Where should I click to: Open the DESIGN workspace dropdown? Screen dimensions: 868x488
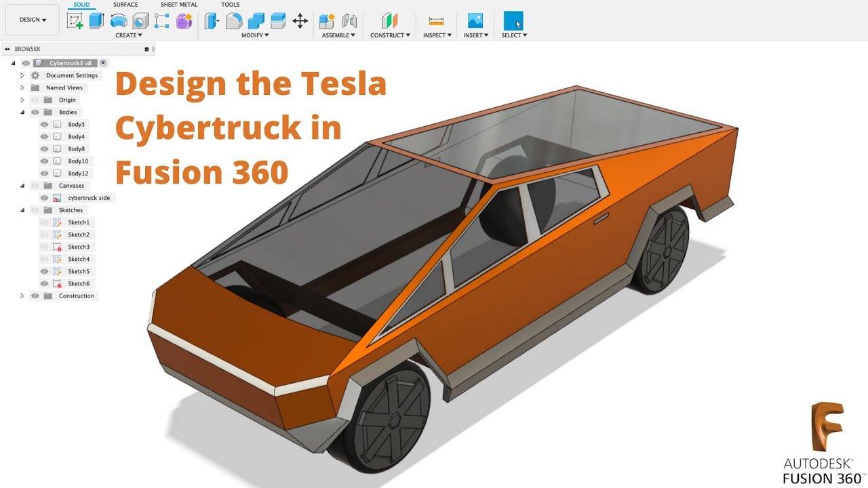tap(33, 20)
